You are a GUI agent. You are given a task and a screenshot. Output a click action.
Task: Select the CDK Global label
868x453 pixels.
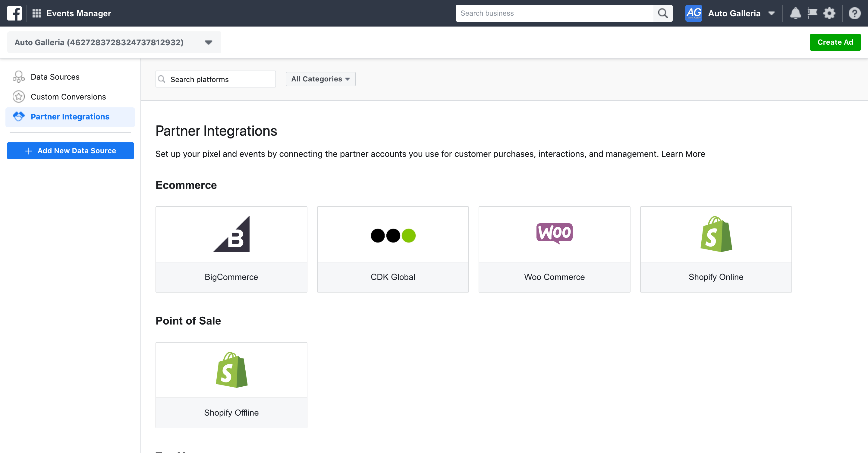tap(393, 277)
